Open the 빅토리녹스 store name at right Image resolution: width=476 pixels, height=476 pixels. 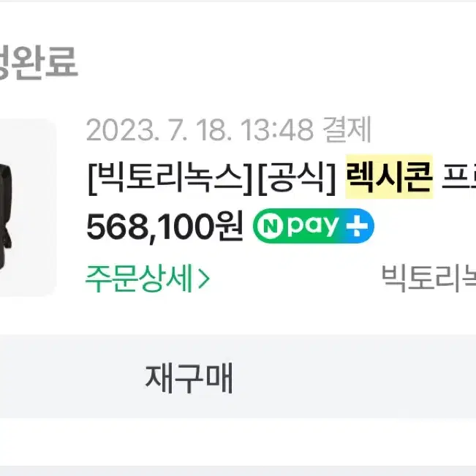tap(428, 278)
